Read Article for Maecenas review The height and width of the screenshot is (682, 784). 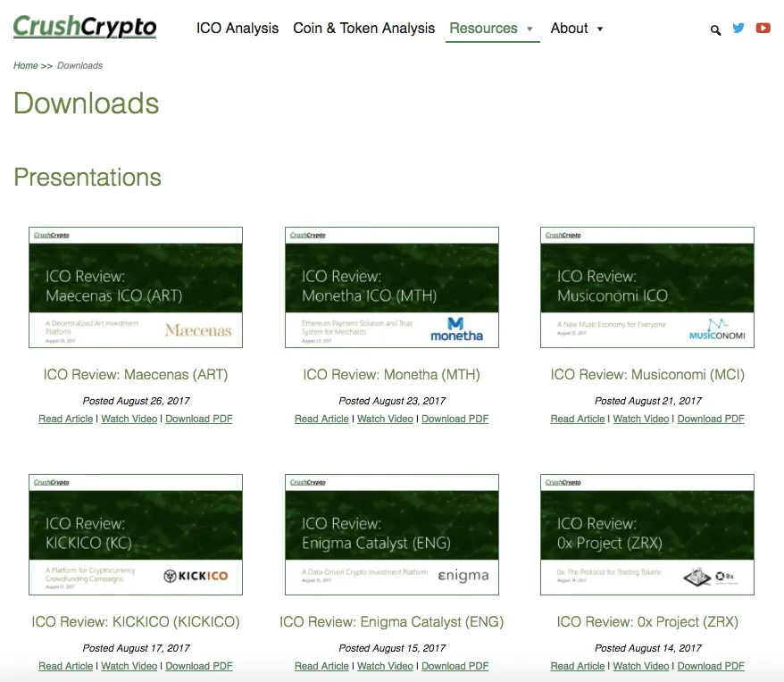click(65, 419)
